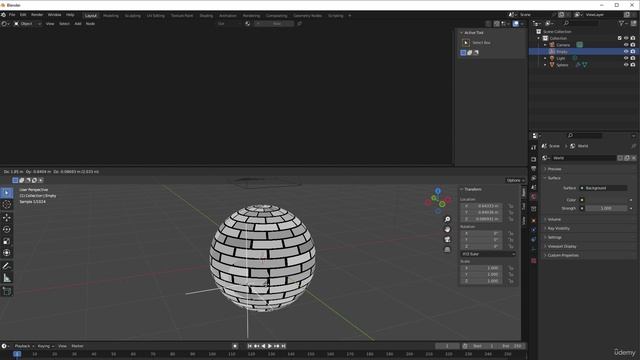640x360 pixels.
Task: Expand the Settings panel in World properties
Action: [x=554, y=238]
